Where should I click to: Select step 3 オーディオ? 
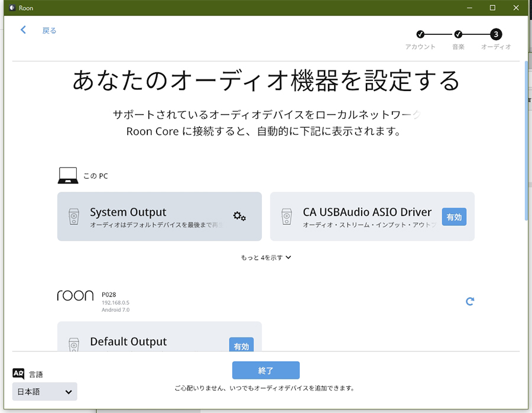496,34
